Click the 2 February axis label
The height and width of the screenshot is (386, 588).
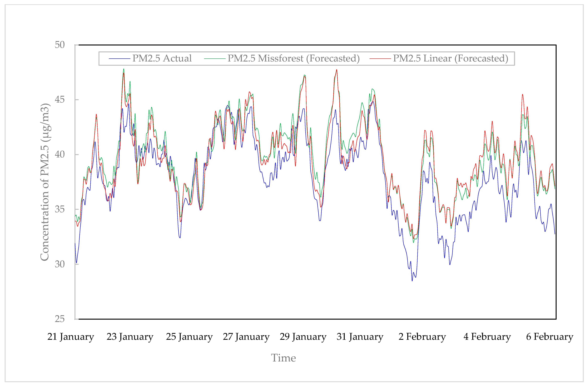pos(422,337)
